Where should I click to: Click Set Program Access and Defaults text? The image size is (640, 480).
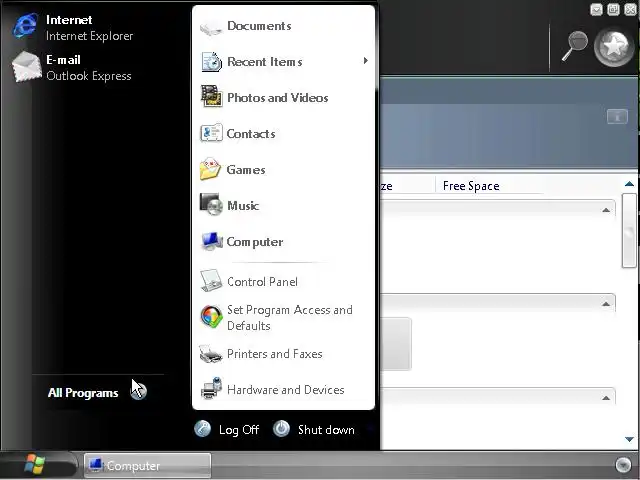click(x=290, y=318)
